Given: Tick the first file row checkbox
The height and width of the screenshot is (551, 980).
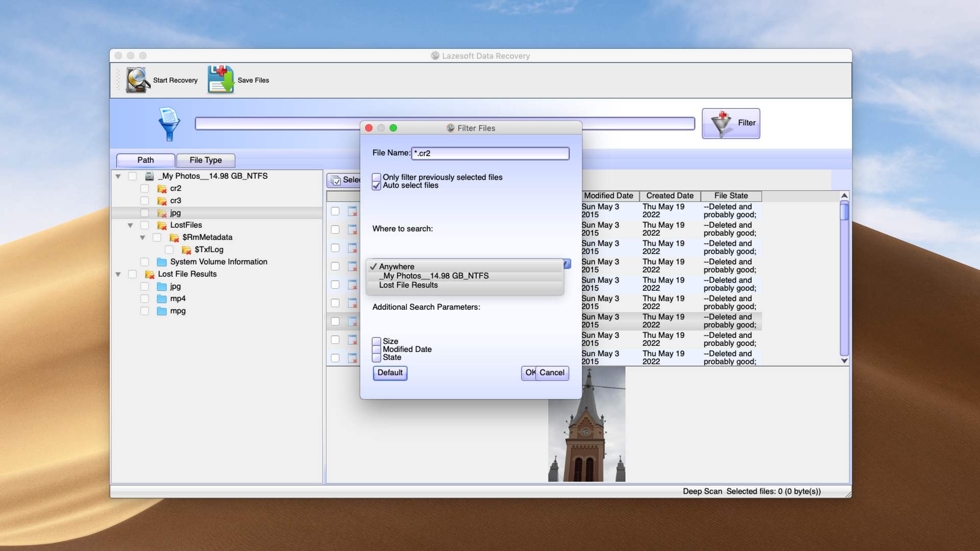Looking at the screenshot, I should (x=335, y=211).
